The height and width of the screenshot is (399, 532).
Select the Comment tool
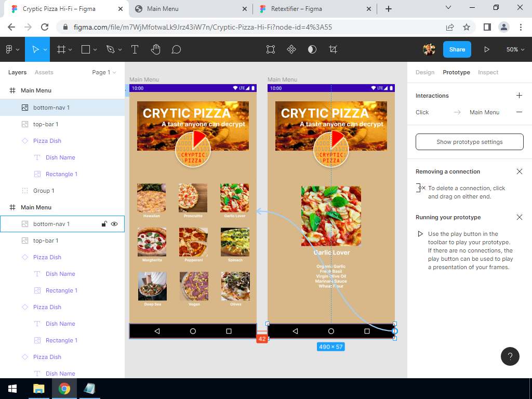click(x=176, y=49)
